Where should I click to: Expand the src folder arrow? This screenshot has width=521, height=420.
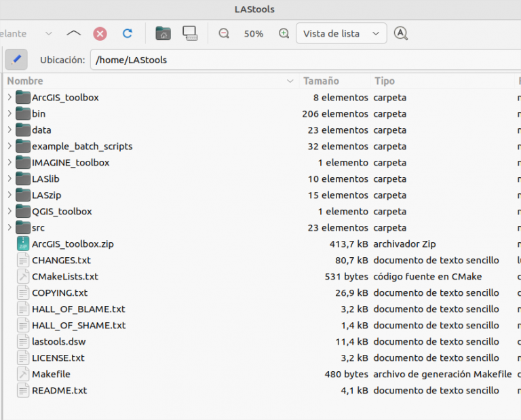pos(9,228)
